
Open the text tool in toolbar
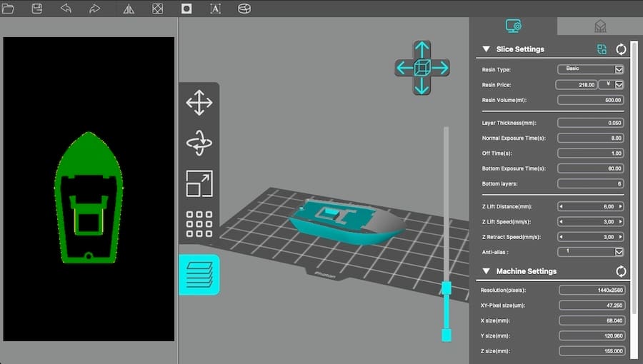coord(215,9)
